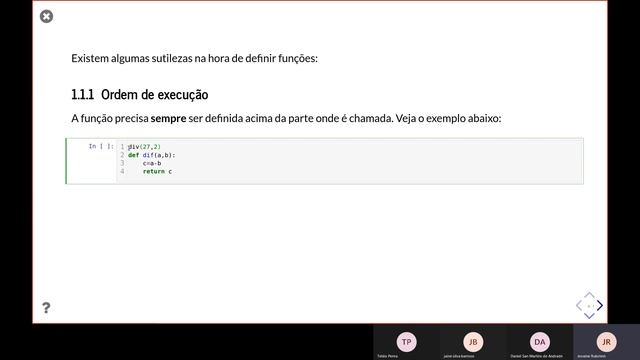
Task: Click the bold word 'sempre'
Action: click(x=168, y=118)
